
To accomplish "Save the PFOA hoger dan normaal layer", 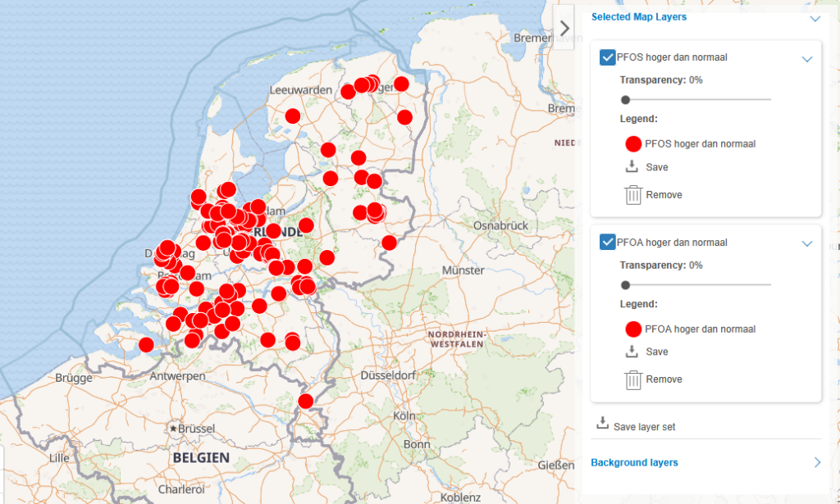I will point(657,352).
